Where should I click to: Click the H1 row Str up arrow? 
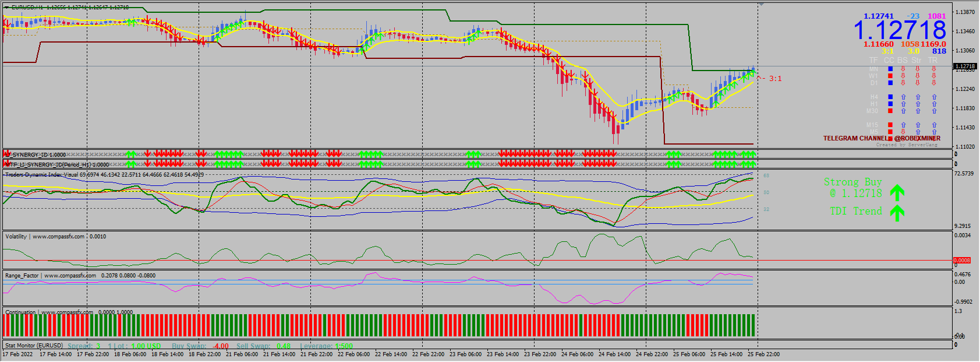(x=918, y=104)
